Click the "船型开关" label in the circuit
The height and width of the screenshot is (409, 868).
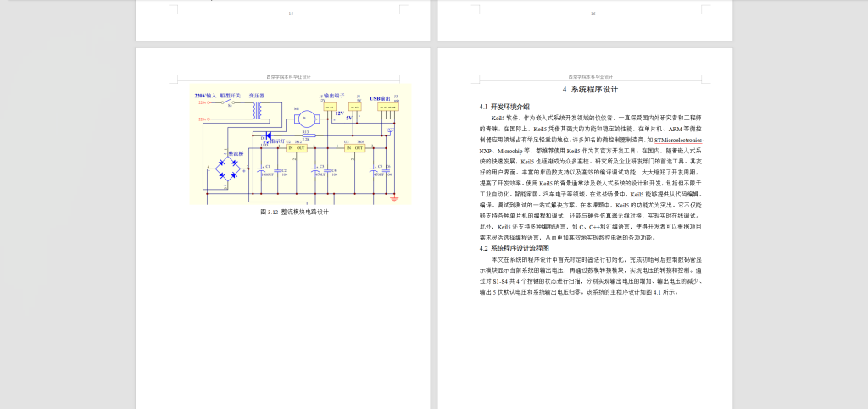tap(231, 96)
